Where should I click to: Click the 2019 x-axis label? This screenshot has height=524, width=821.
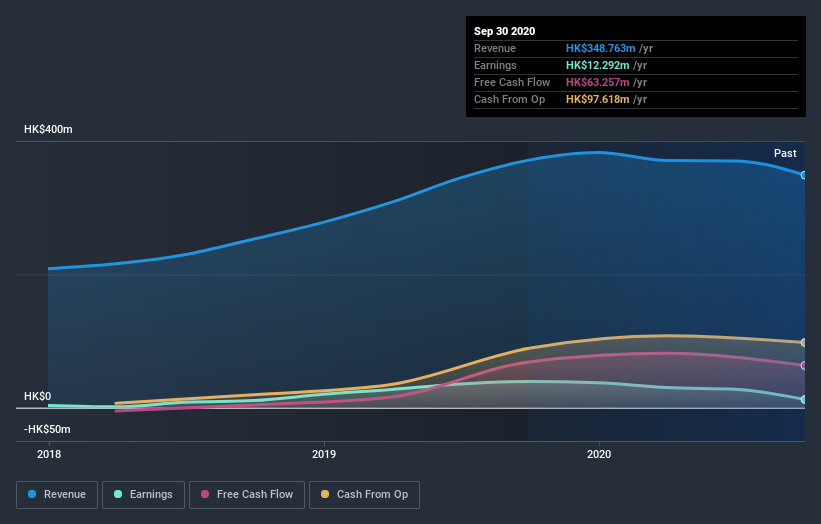coord(324,454)
